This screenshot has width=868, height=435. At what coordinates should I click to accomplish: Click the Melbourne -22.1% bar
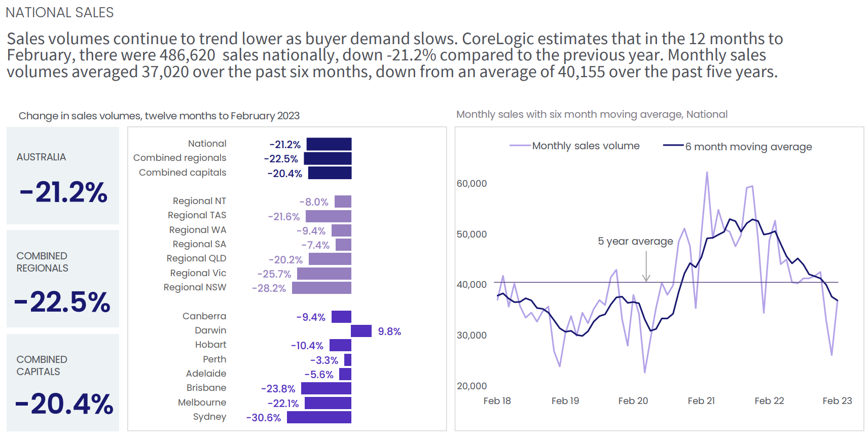[328, 403]
